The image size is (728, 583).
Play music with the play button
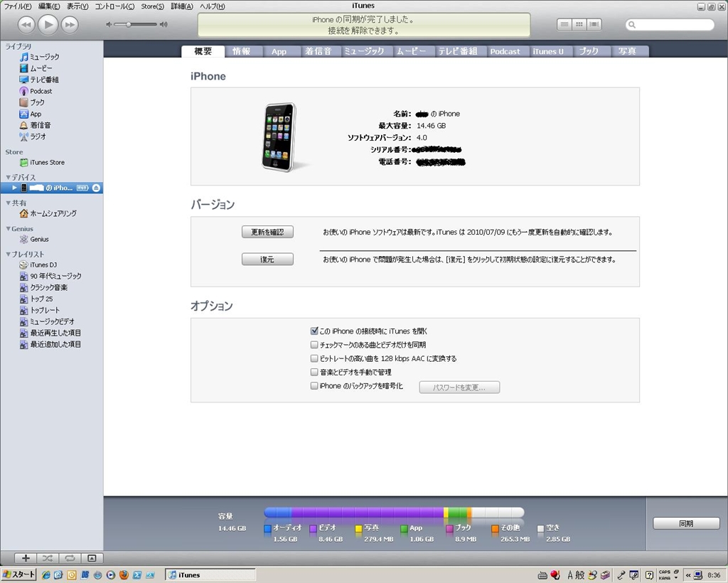(x=48, y=24)
